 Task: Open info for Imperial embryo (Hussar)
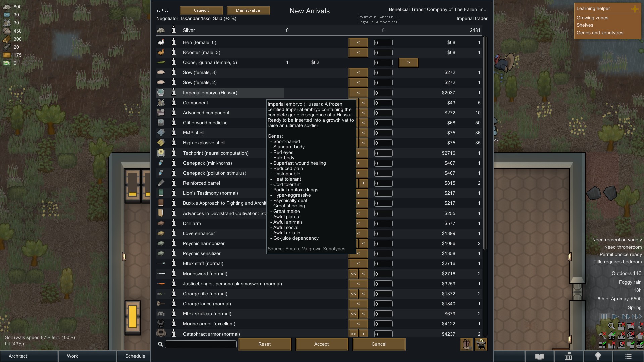tap(174, 92)
